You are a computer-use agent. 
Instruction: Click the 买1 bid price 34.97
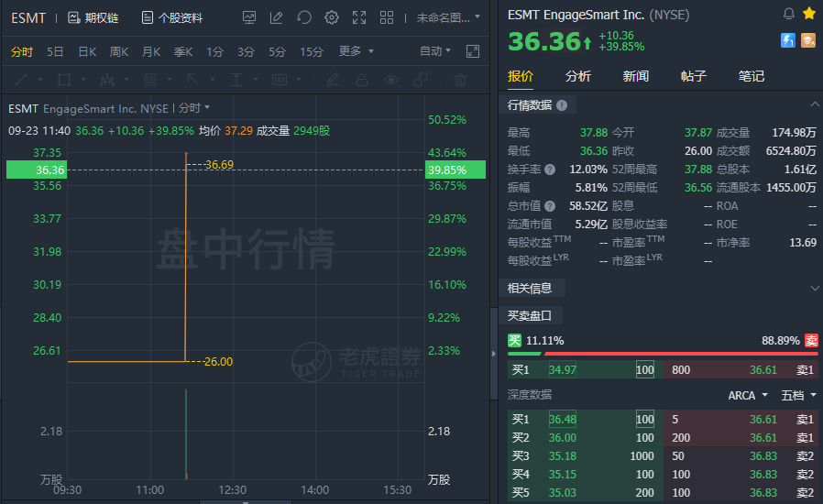coord(562,370)
